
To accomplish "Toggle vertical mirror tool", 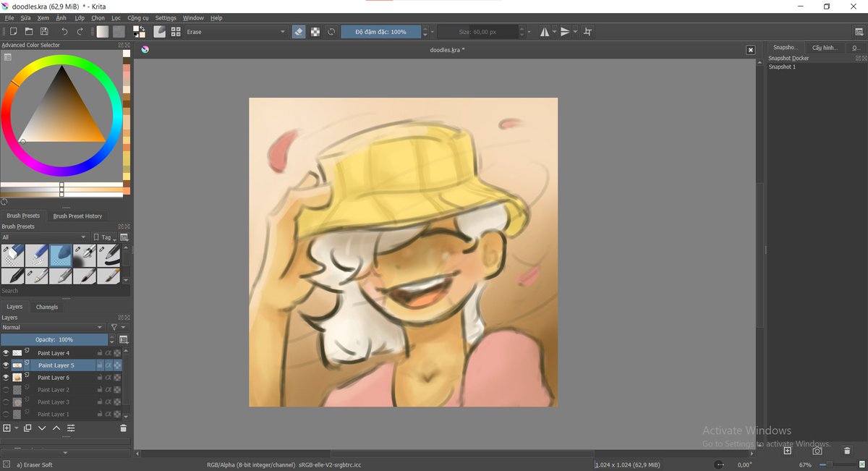I will pyautogui.click(x=566, y=32).
